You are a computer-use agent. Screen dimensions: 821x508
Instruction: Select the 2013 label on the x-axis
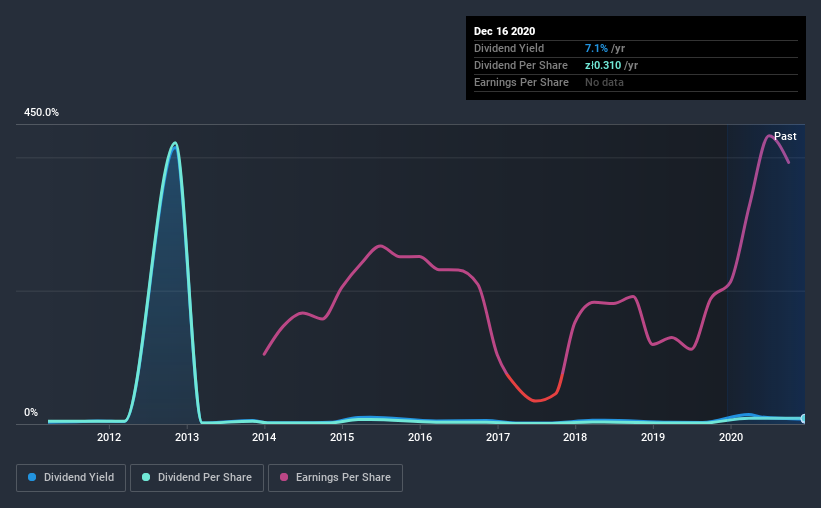[x=187, y=437]
